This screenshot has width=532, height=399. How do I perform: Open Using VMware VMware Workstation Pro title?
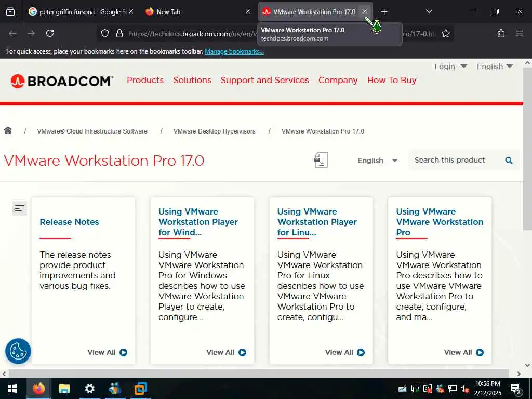(x=440, y=222)
